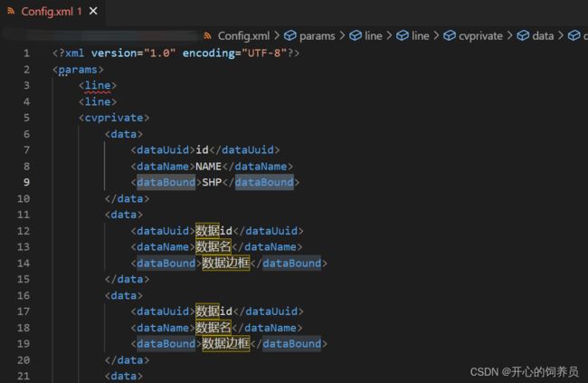Click the <params> opening tag
Screen dimensions: 588x383
click(78, 70)
